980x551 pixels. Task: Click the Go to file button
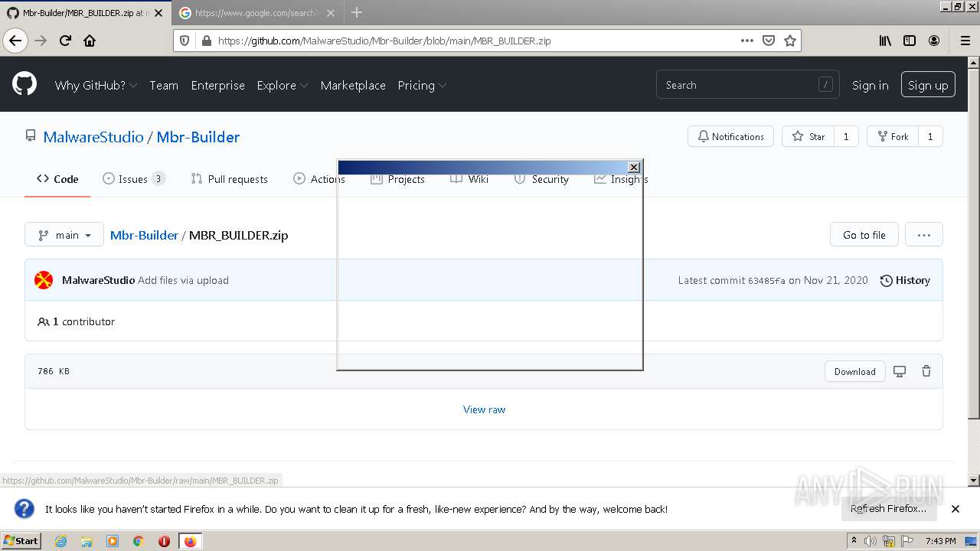click(x=864, y=235)
